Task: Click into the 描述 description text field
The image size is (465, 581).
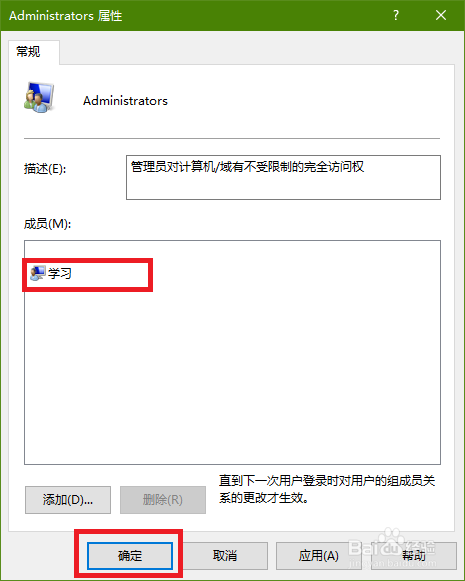Action: click(x=283, y=177)
